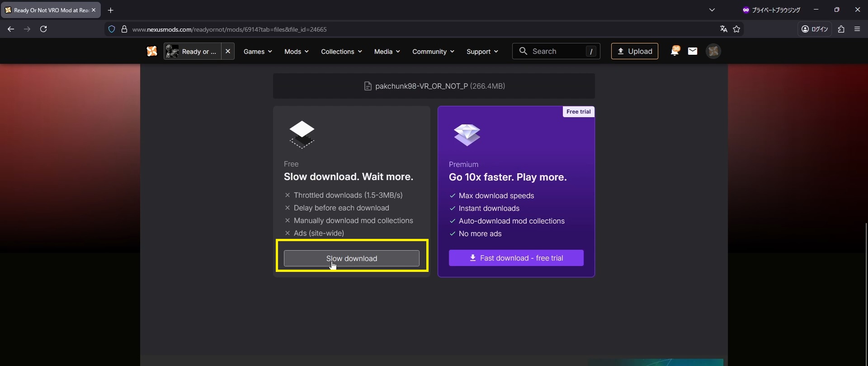Click the browser translate page icon

tap(723, 29)
